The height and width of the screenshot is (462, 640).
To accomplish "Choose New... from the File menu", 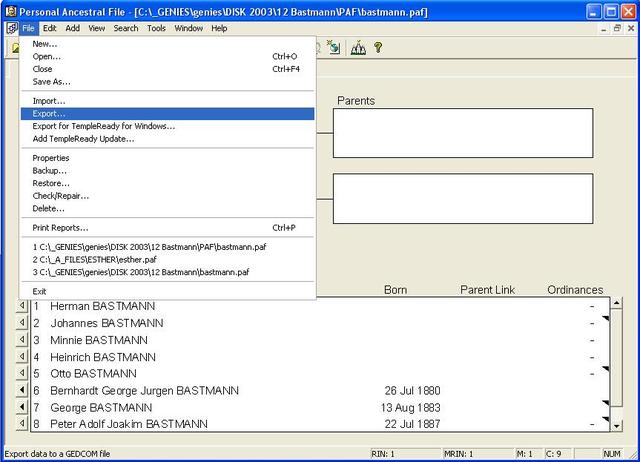I will tap(167, 44).
